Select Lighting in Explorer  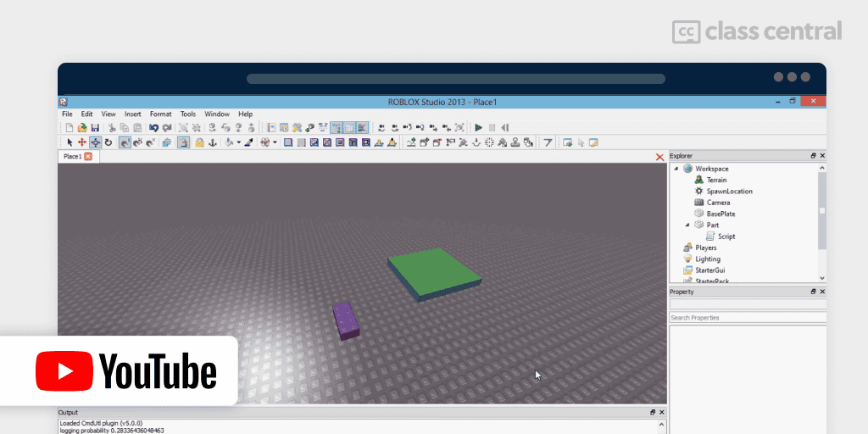[x=708, y=259]
